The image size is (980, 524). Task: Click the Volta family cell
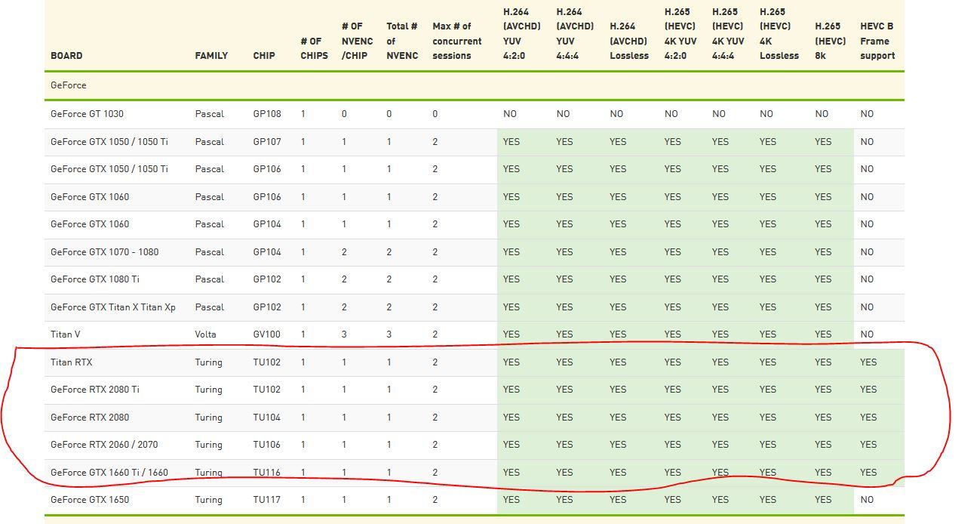click(205, 334)
